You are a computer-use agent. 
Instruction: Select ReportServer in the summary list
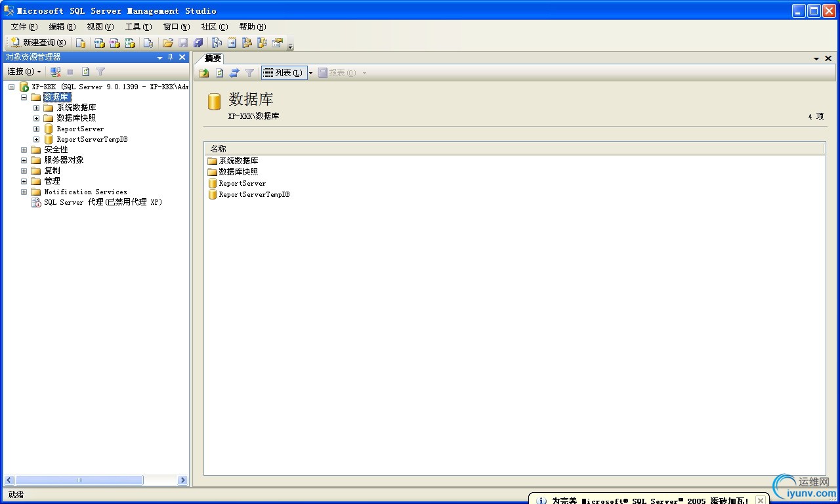coord(242,184)
